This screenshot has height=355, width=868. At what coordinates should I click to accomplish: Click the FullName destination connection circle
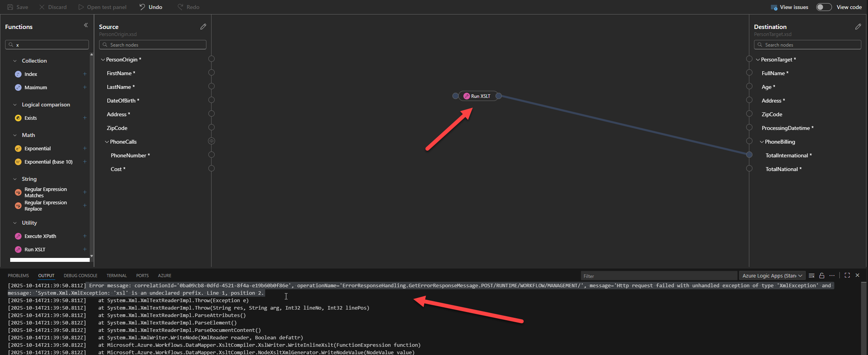[x=749, y=73]
